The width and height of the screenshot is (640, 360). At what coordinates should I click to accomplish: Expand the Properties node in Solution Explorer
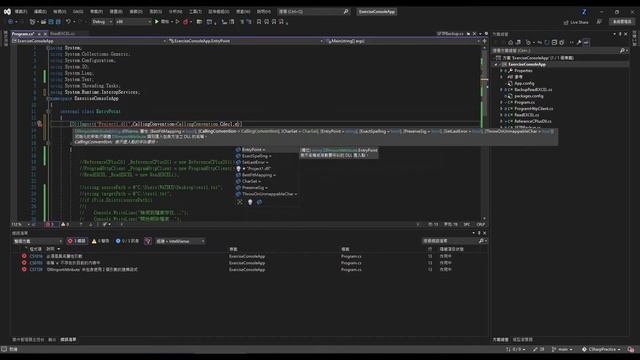[x=502, y=71]
